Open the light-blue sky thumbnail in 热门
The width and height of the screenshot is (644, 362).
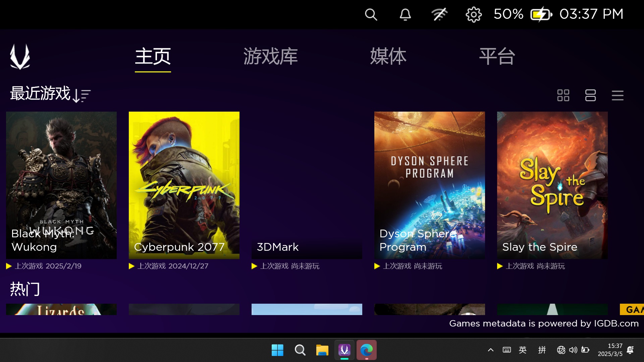tap(307, 309)
